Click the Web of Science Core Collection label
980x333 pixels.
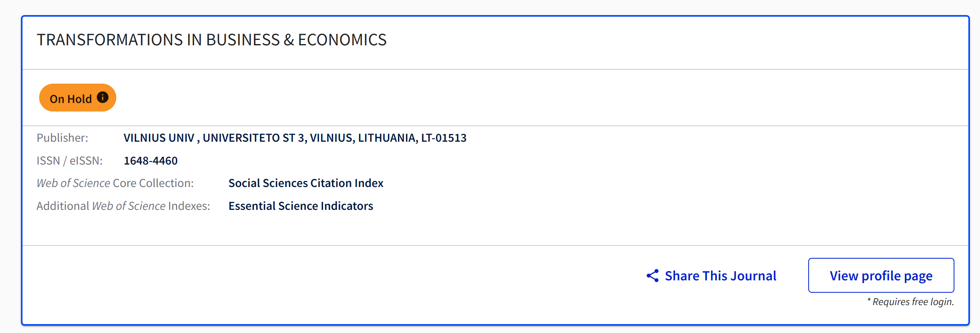[x=115, y=183]
